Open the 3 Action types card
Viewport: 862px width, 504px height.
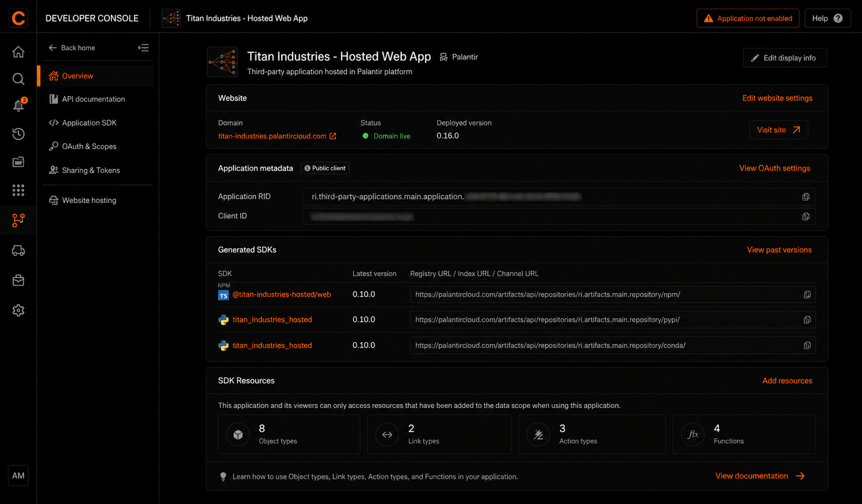[592, 434]
